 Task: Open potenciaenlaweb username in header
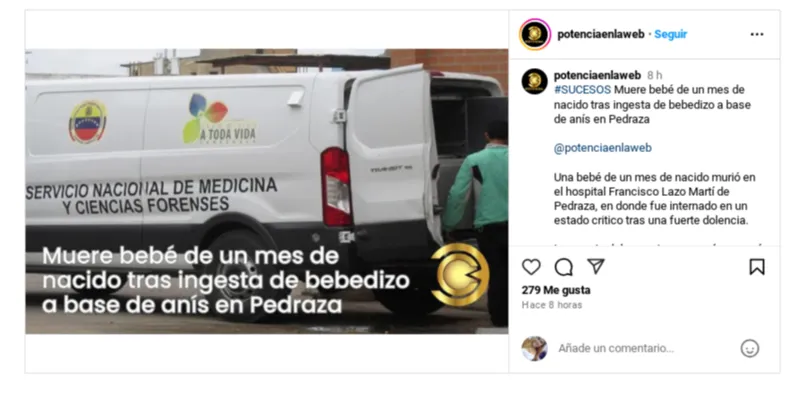click(601, 34)
